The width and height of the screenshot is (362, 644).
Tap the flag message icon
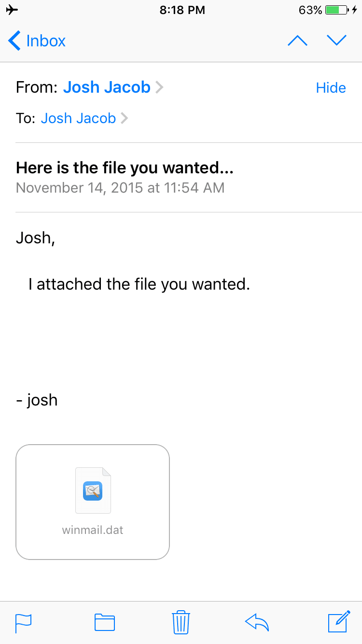coord(24,622)
